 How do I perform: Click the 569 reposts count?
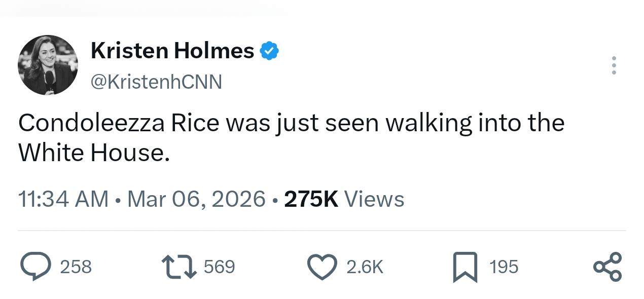219,267
